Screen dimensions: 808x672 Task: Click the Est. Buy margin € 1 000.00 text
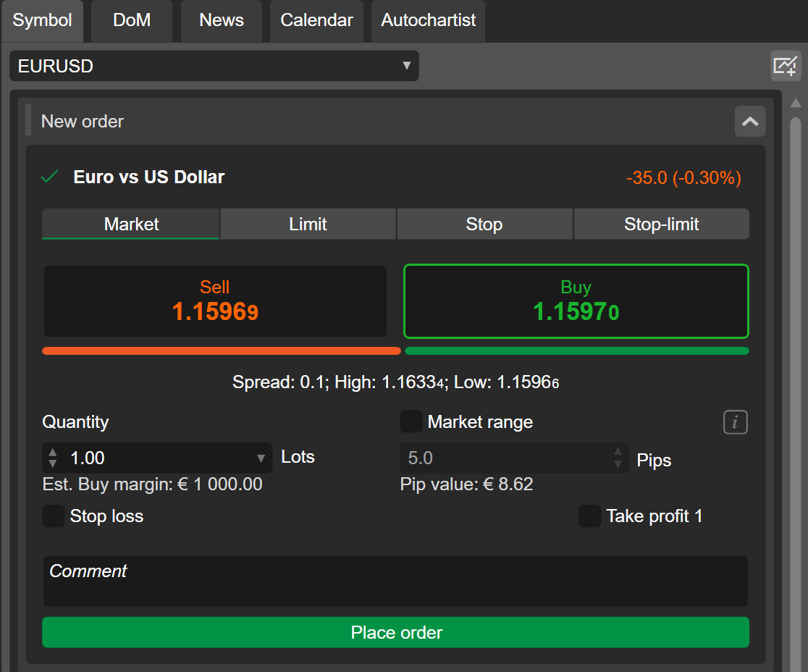click(153, 484)
